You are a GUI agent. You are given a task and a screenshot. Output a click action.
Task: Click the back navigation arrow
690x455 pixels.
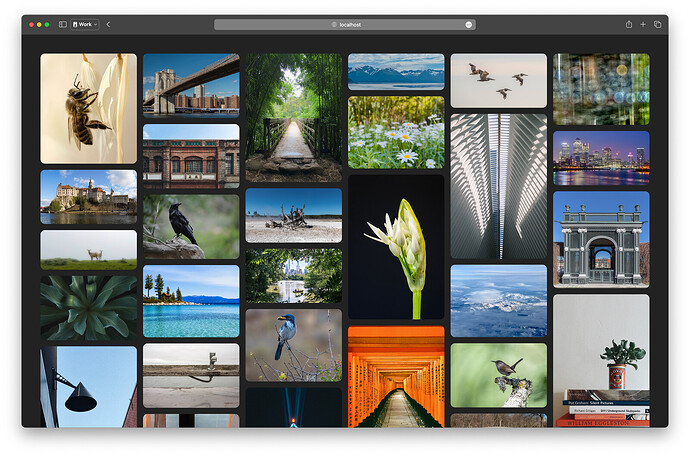(x=108, y=24)
